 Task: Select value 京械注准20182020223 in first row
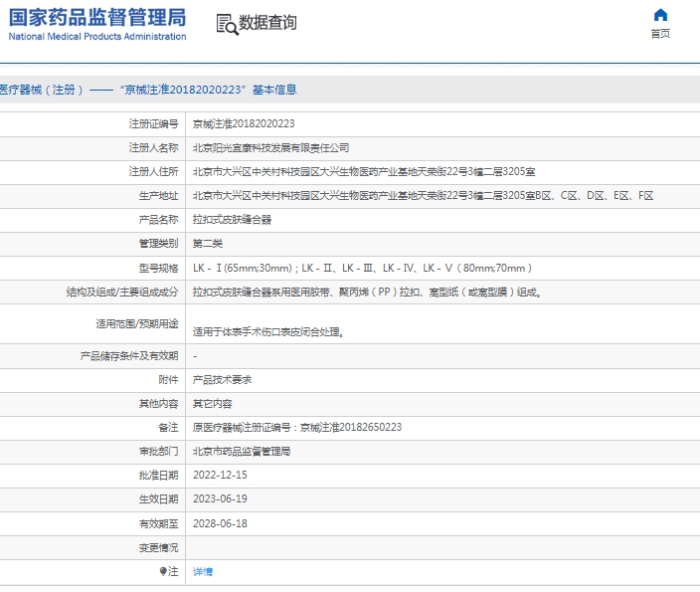pyautogui.click(x=244, y=123)
